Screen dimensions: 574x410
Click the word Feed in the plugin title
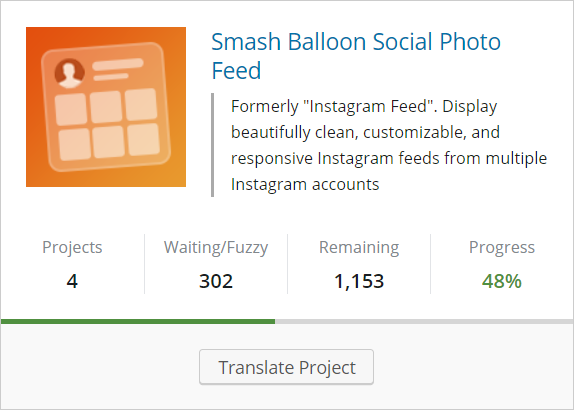236,70
